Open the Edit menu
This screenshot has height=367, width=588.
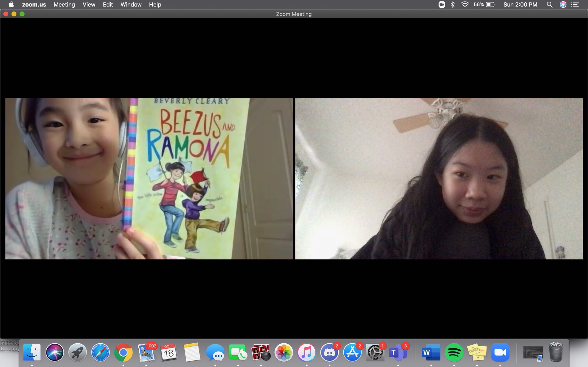[108, 4]
